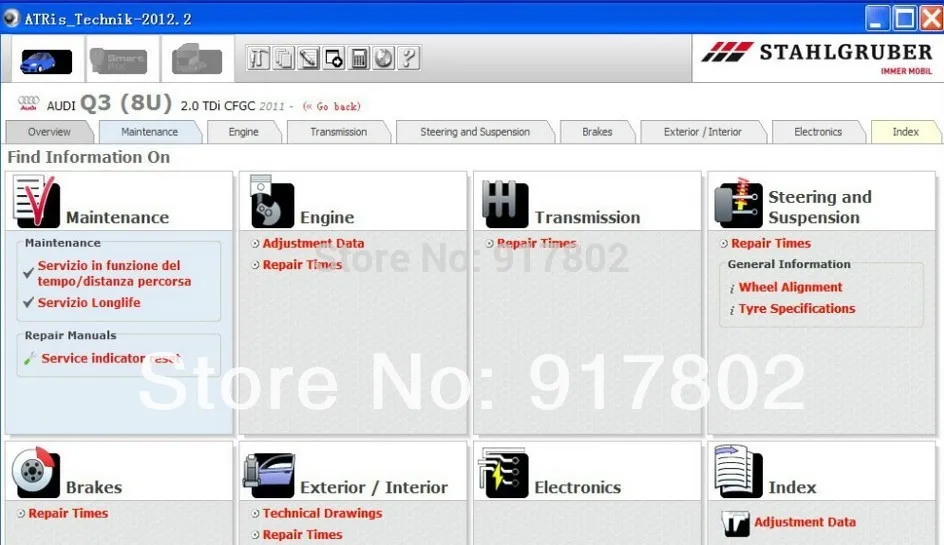Open Engine Repair Times link

coord(302,265)
